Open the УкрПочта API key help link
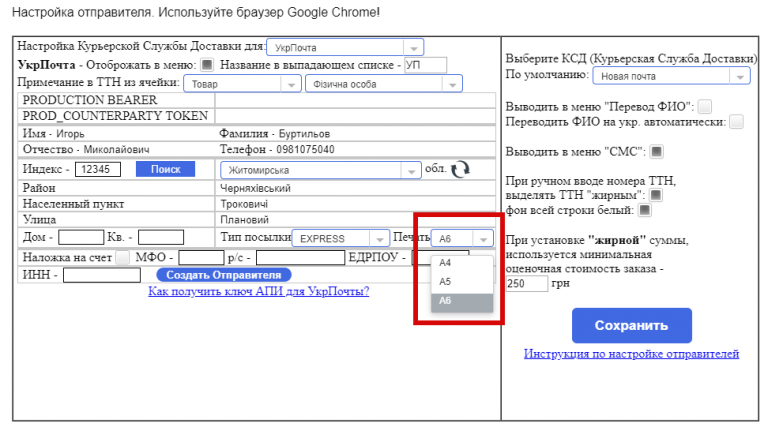Image resolution: width=768 pixels, height=427 pixels. pos(258,291)
